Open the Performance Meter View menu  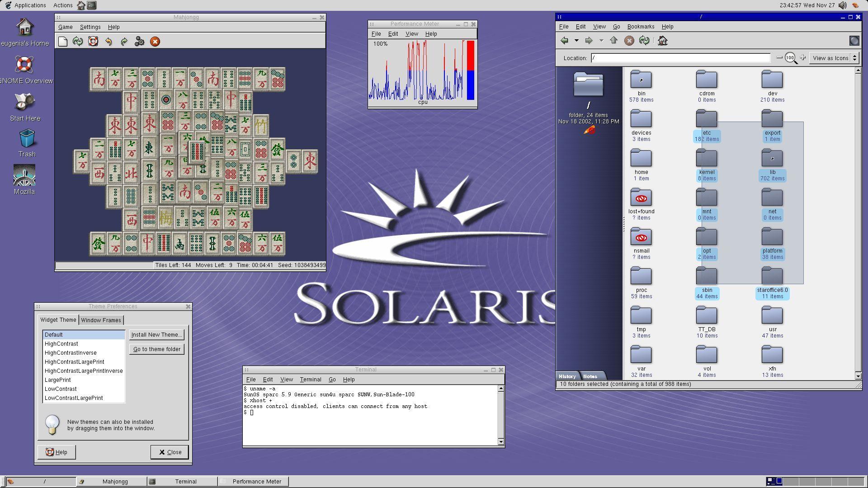(x=411, y=34)
